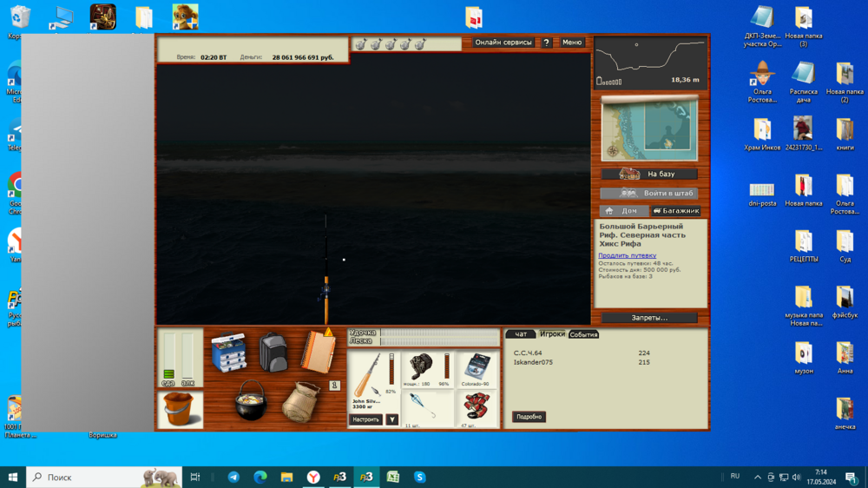Viewport: 868px width, 488px height.
Task: Select the red worm bait slot
Action: [476, 408]
